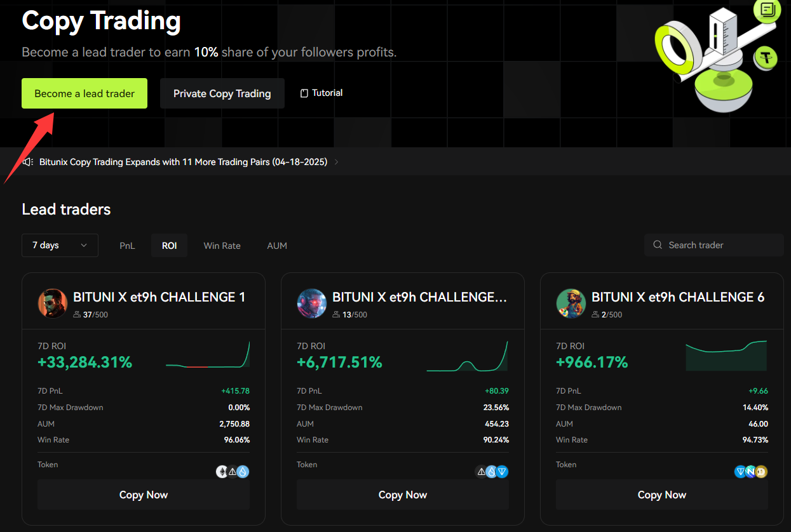The image size is (791, 532).
Task: Copy Now on BITUNI X et9h CHALLENGE 6
Action: [x=661, y=495]
